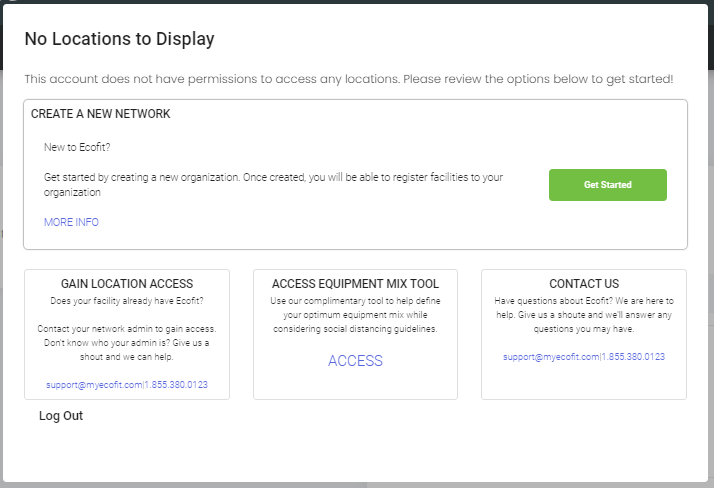The image size is (714, 488).
Task: Click the New to Ecofit? text
Action: pyautogui.click(x=79, y=147)
